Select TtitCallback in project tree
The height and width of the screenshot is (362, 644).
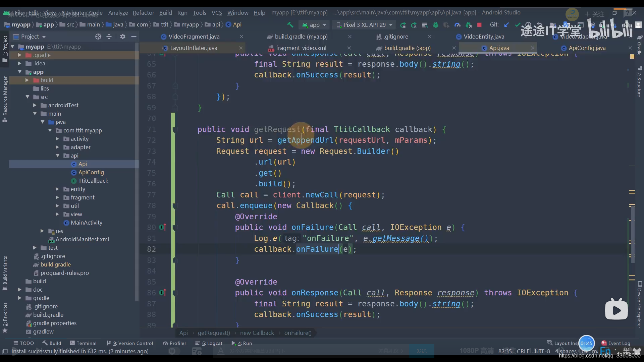[93, 181]
